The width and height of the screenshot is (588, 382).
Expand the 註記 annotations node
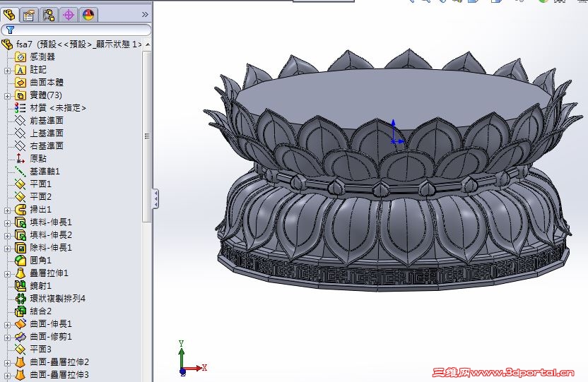[7, 71]
